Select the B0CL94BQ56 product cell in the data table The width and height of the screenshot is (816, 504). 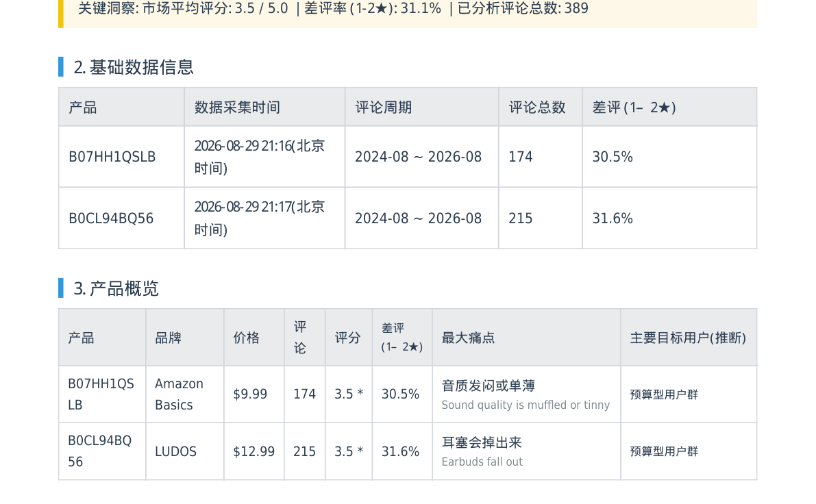121,218
